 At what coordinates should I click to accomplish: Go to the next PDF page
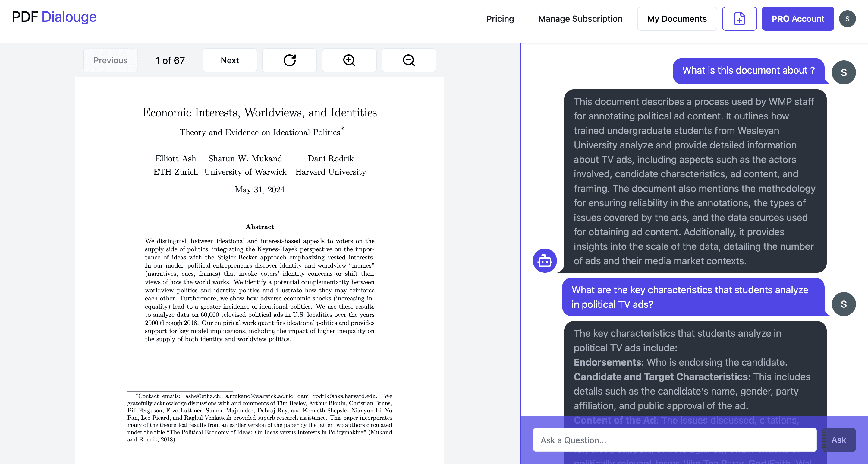tap(229, 60)
